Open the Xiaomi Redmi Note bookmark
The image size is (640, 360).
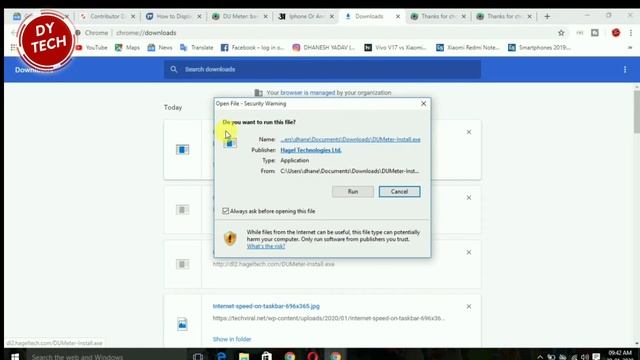click(468, 48)
